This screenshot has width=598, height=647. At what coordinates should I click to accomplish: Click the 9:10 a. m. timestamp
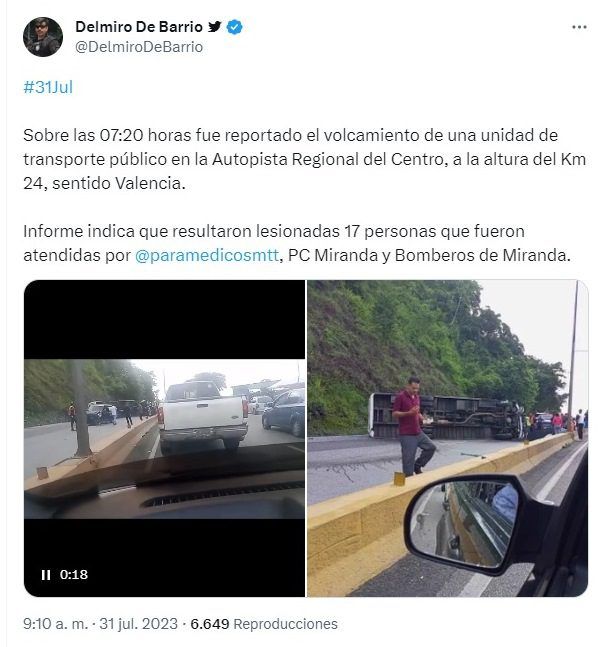[56, 623]
